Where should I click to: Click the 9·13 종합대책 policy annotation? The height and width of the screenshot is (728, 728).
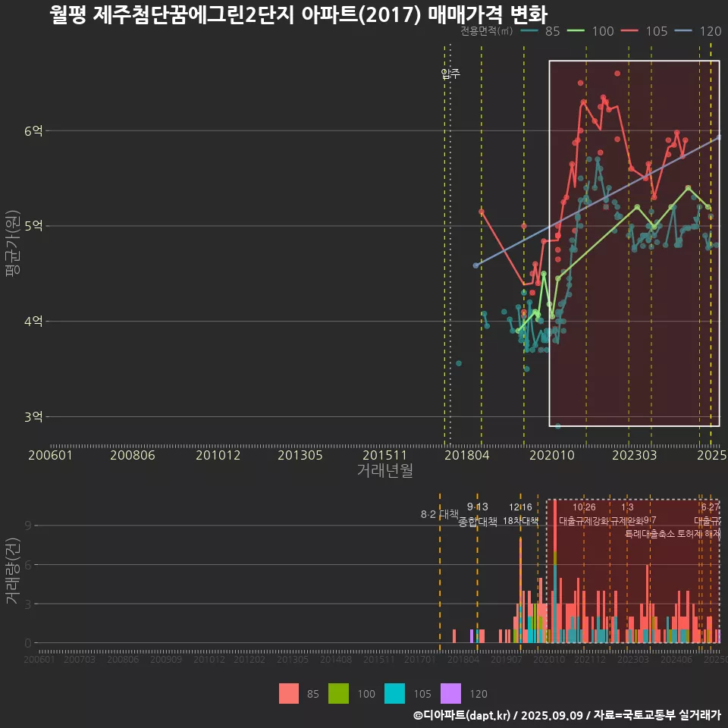(477, 514)
